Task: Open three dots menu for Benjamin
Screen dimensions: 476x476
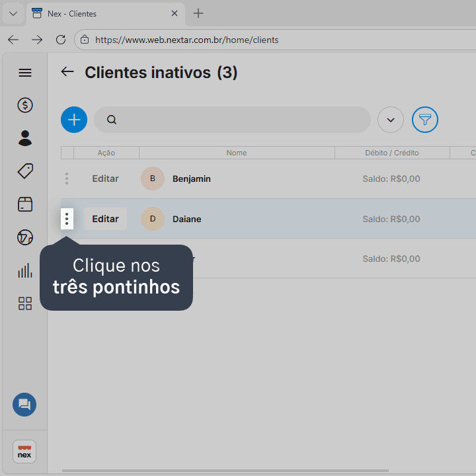Action: [x=67, y=178]
